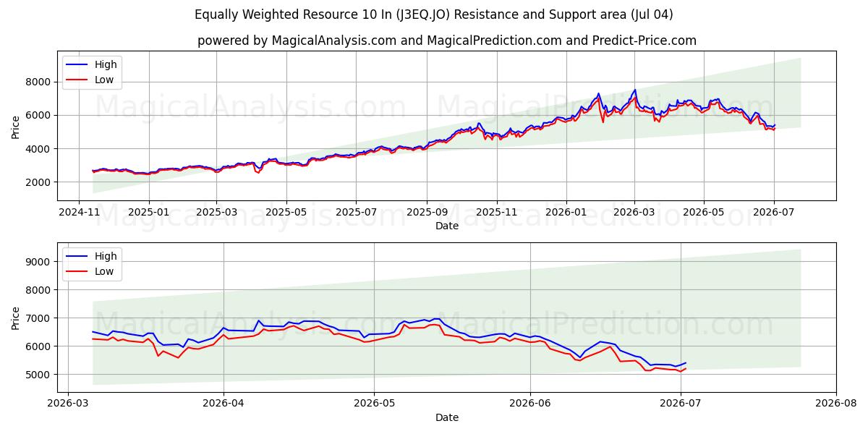Click the '2026-03' tick label in top chart

[x=634, y=212]
